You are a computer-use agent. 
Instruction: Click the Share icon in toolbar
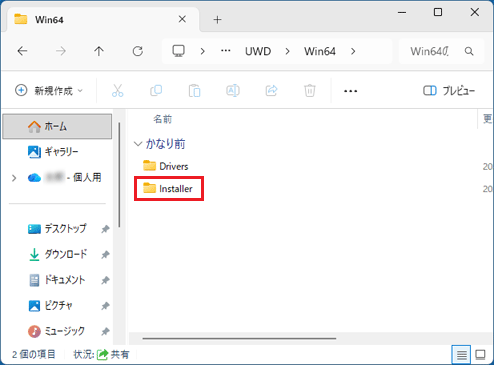pos(271,91)
